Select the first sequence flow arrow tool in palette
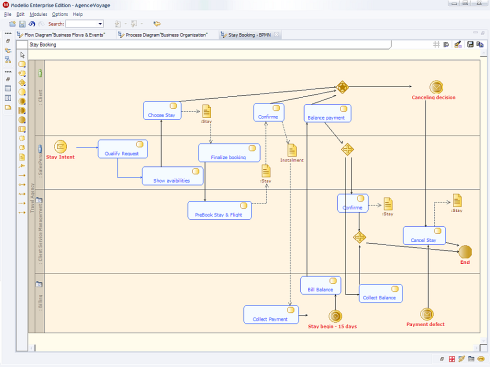Viewport: 490px width, 367px height. pyautogui.click(x=22, y=175)
